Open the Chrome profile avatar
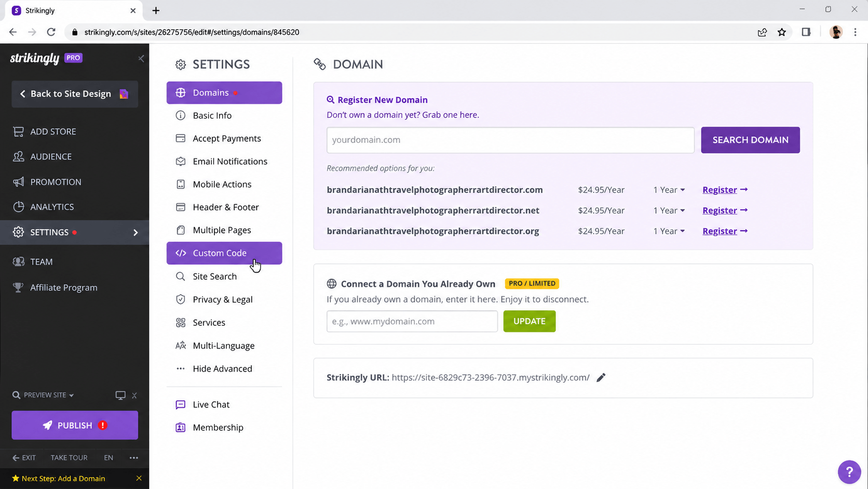 pos(836,32)
